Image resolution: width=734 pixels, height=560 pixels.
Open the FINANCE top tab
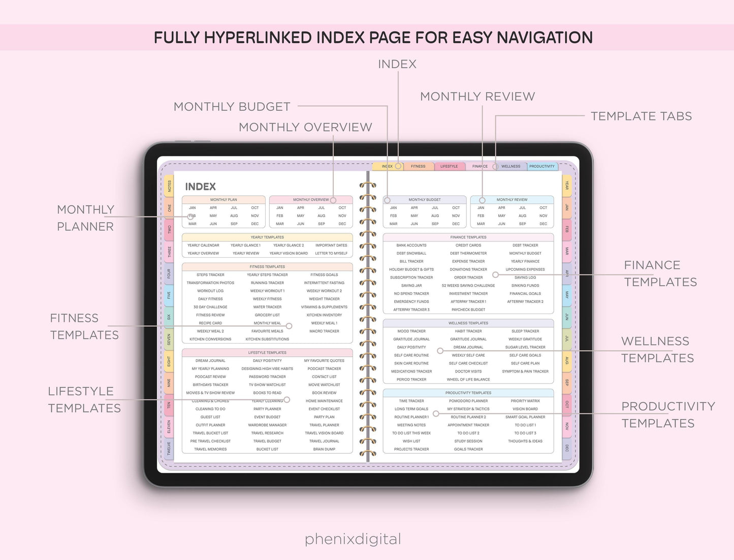[x=480, y=166]
